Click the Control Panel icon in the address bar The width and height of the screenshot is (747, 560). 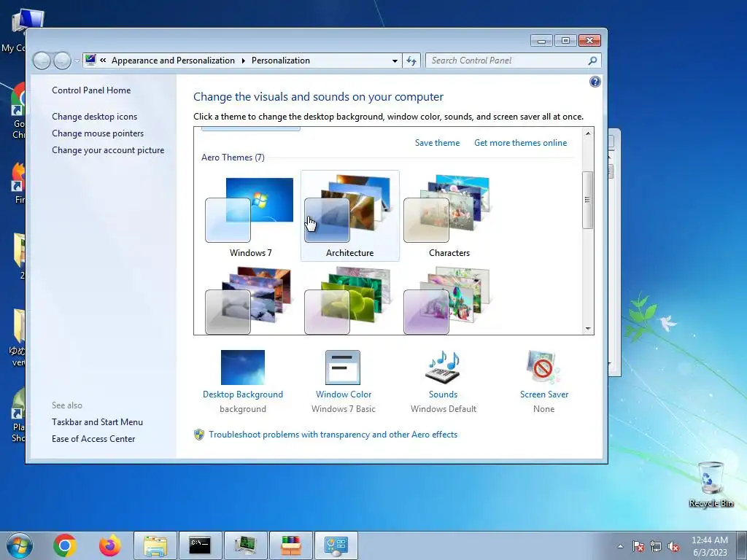pyautogui.click(x=90, y=60)
